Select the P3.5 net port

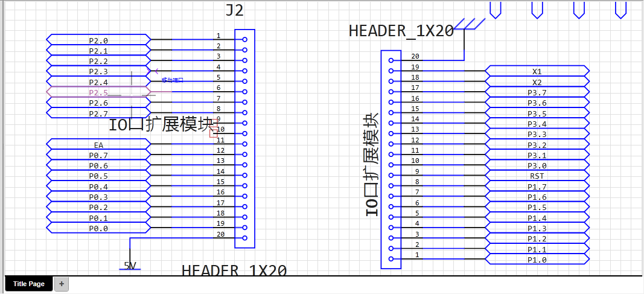coord(537,113)
